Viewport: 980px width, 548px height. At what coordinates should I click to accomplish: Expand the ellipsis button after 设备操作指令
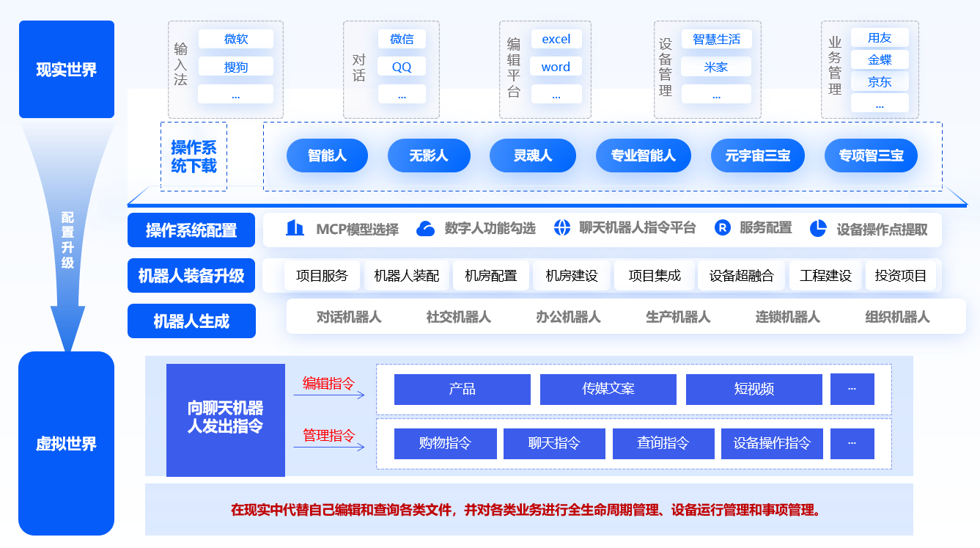852,444
